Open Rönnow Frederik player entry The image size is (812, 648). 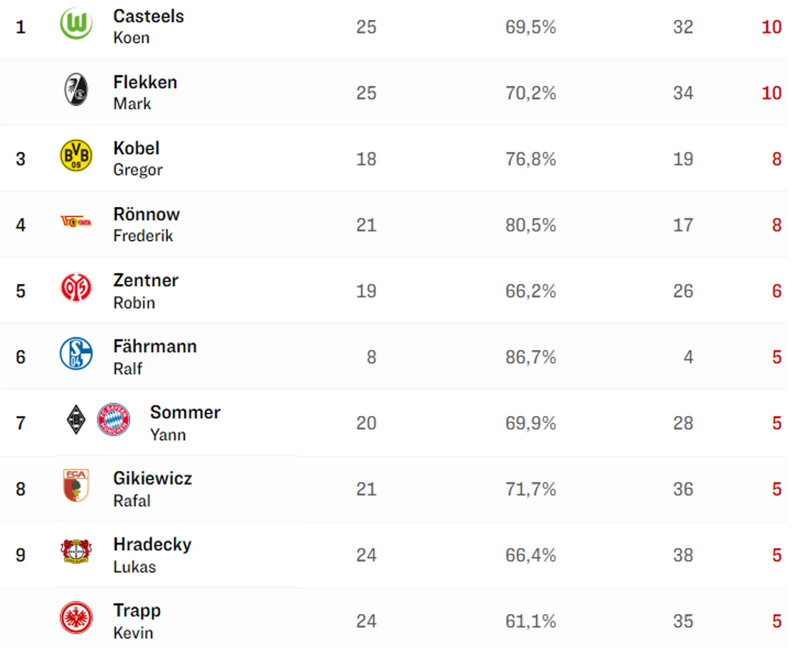(147, 225)
